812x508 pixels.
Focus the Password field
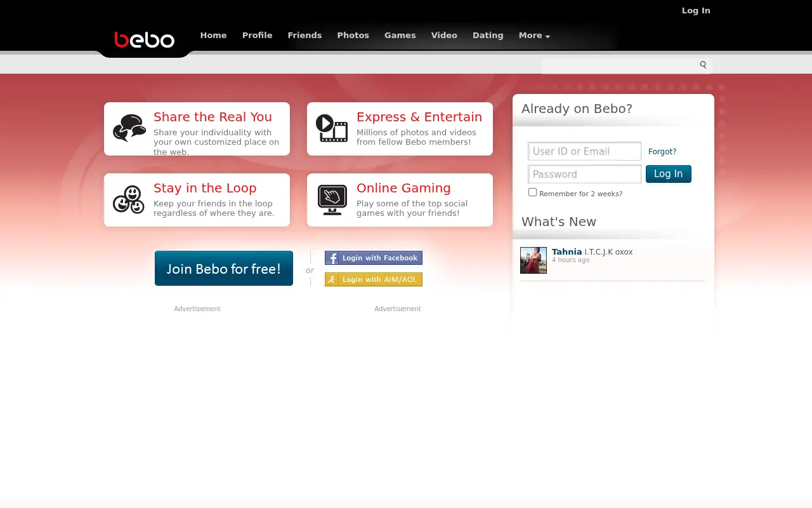coord(584,174)
